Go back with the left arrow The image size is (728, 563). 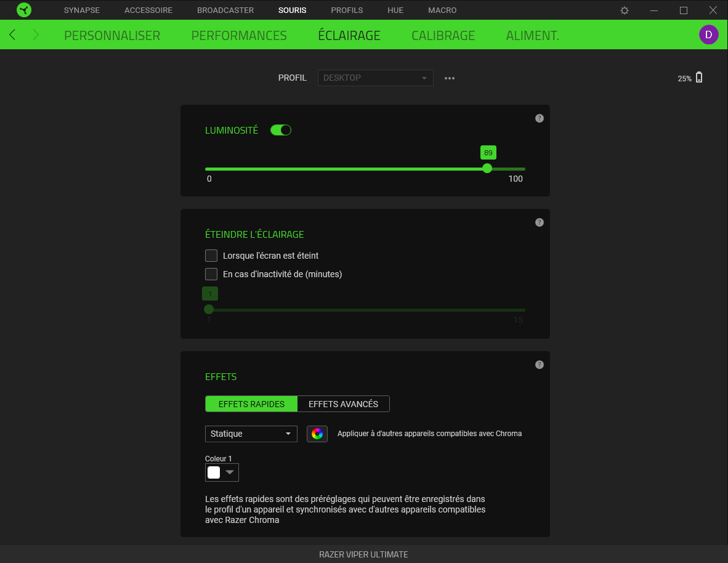pos(12,34)
